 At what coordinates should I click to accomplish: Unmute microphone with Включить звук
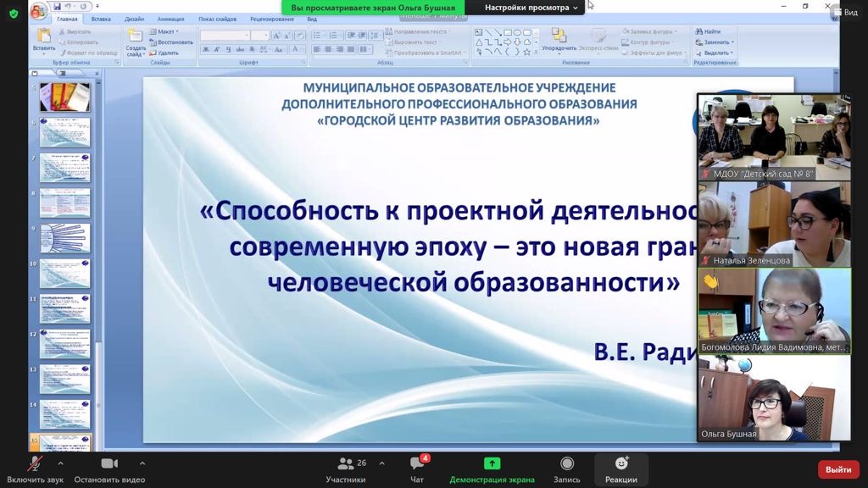[x=35, y=470]
